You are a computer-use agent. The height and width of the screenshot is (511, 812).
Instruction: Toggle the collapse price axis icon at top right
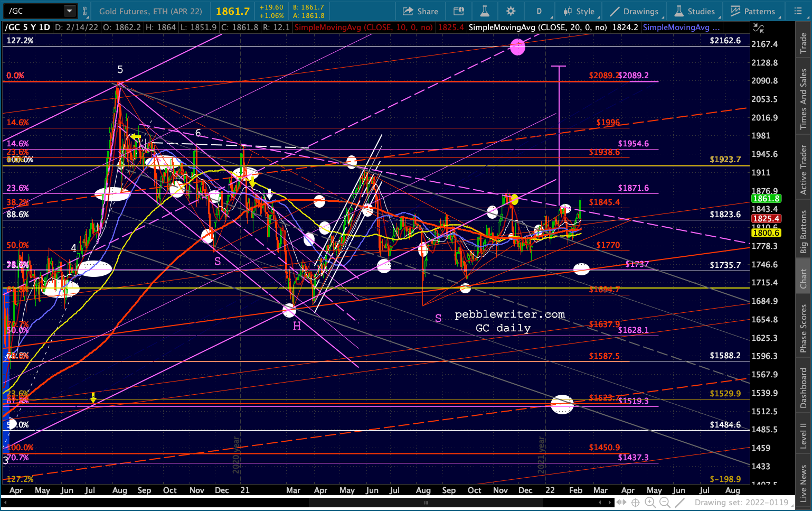758,28
